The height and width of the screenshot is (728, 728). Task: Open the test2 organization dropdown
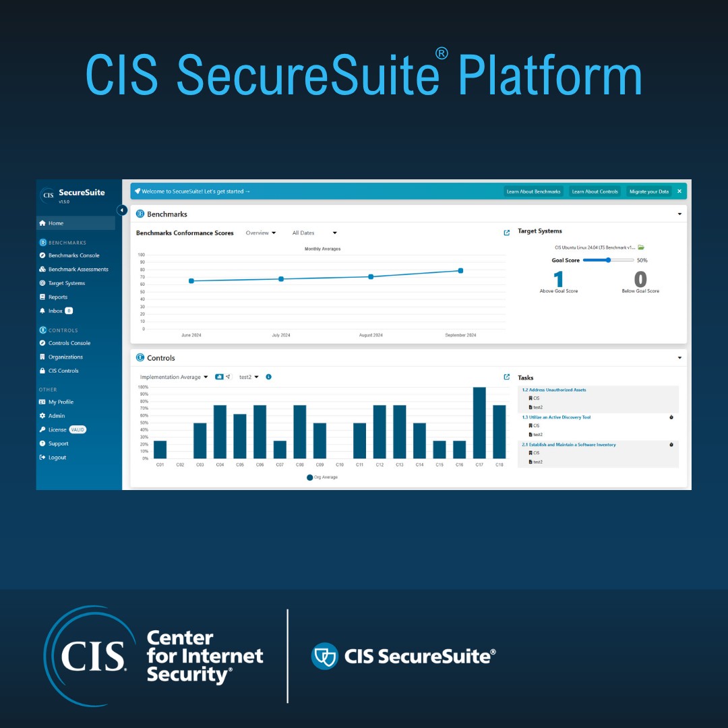point(249,377)
